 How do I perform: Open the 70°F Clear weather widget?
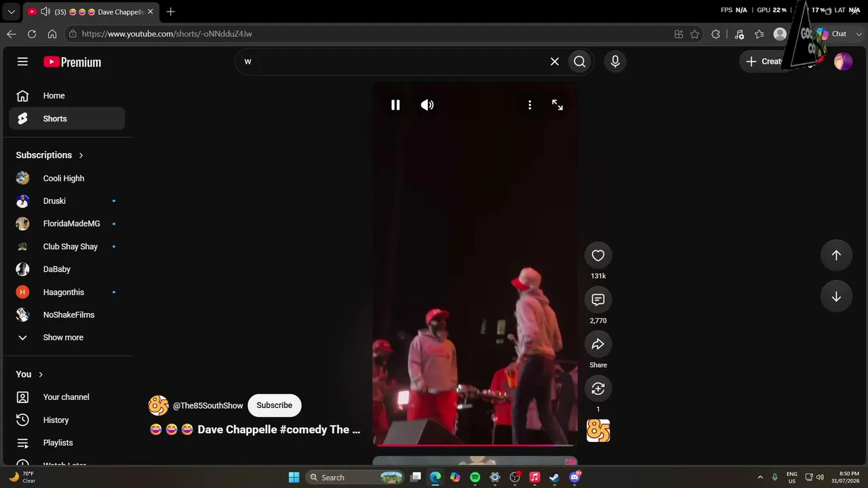[22, 477]
